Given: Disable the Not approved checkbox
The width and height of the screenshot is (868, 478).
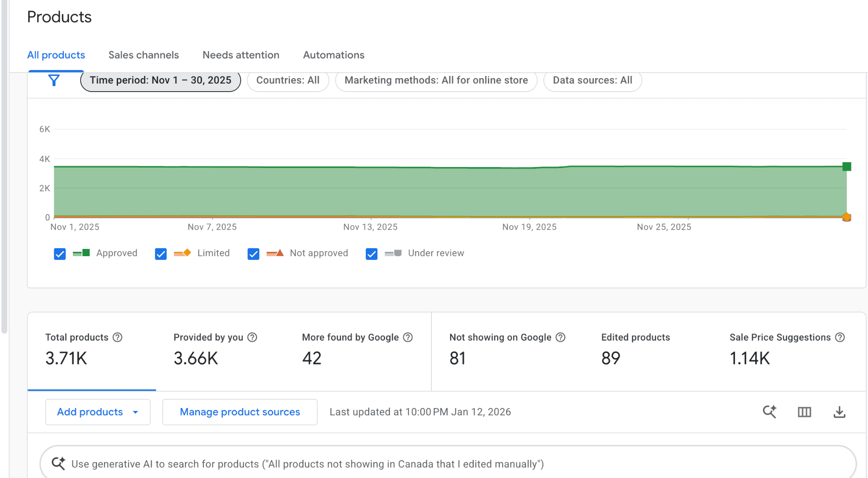Looking at the screenshot, I should point(253,254).
